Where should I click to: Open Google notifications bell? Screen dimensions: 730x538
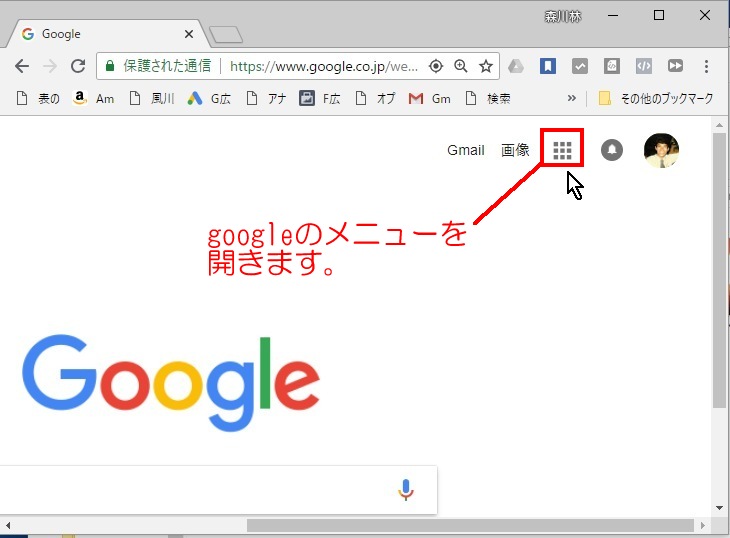[x=612, y=150]
